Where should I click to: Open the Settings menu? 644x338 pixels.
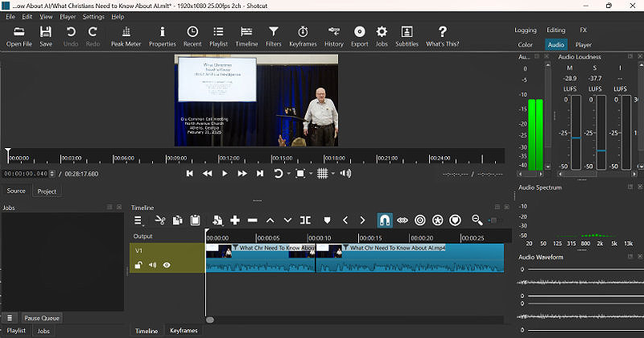point(93,16)
